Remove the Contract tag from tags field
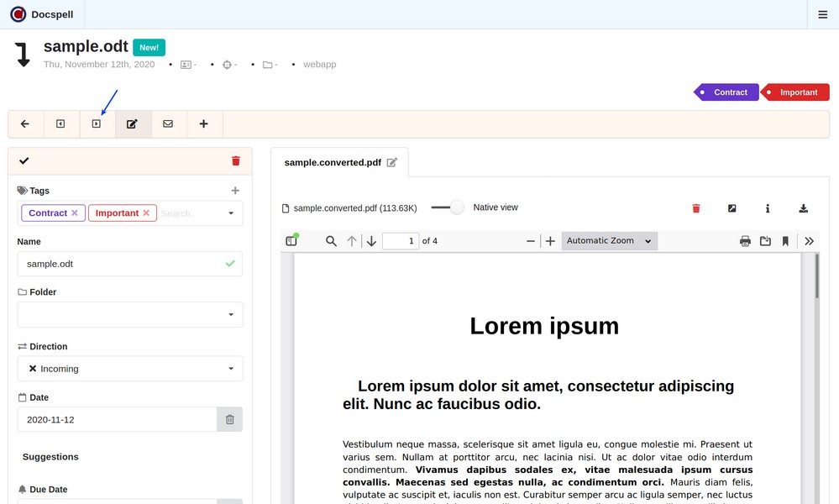Screen dimensions: 839x504 tap(75, 213)
